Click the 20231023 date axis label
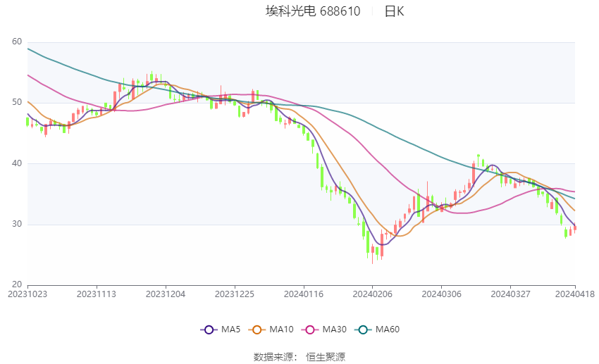This screenshot has width=599, height=364. (x=27, y=294)
